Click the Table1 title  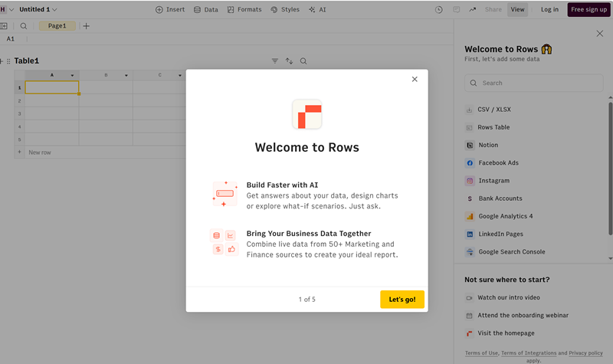(27, 61)
